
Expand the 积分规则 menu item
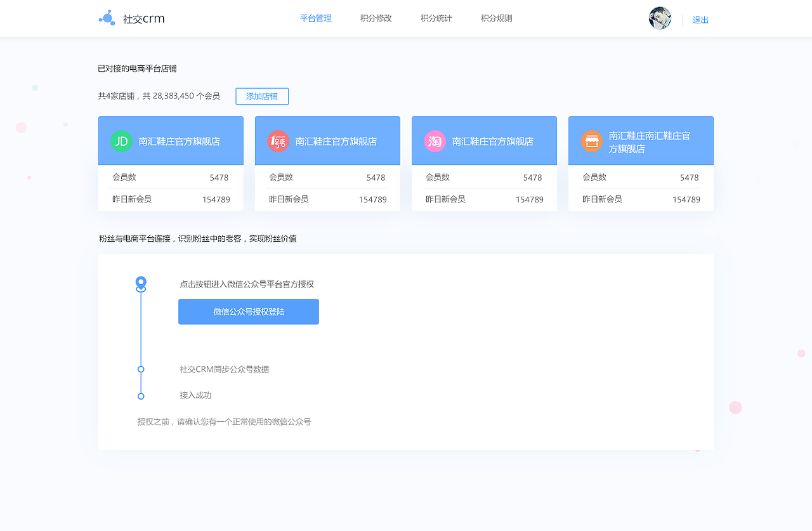[x=496, y=18]
